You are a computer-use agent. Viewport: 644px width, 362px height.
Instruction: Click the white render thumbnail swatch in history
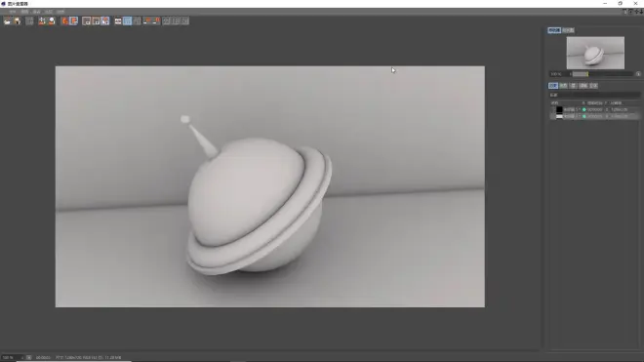(x=559, y=116)
